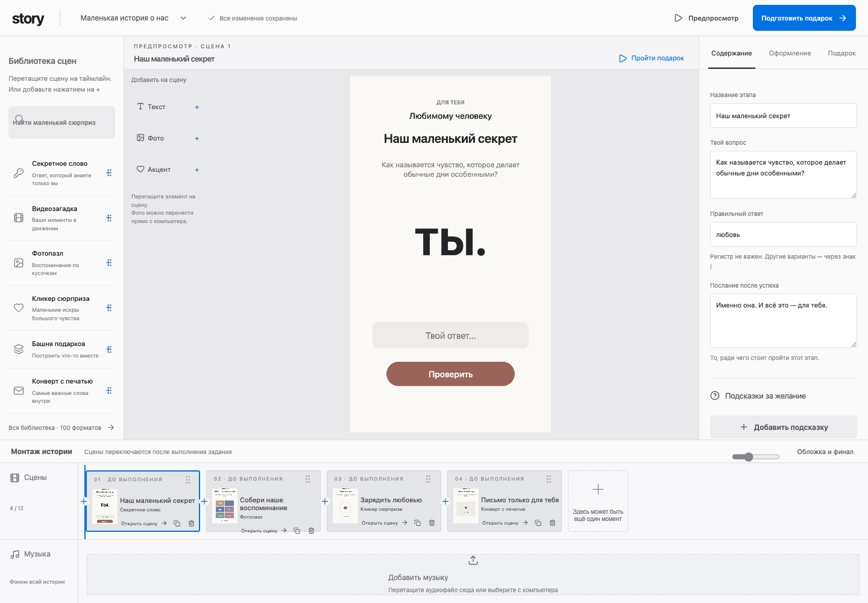Click the layers icon for Башня подарков
868x603 pixels.
tap(19, 349)
